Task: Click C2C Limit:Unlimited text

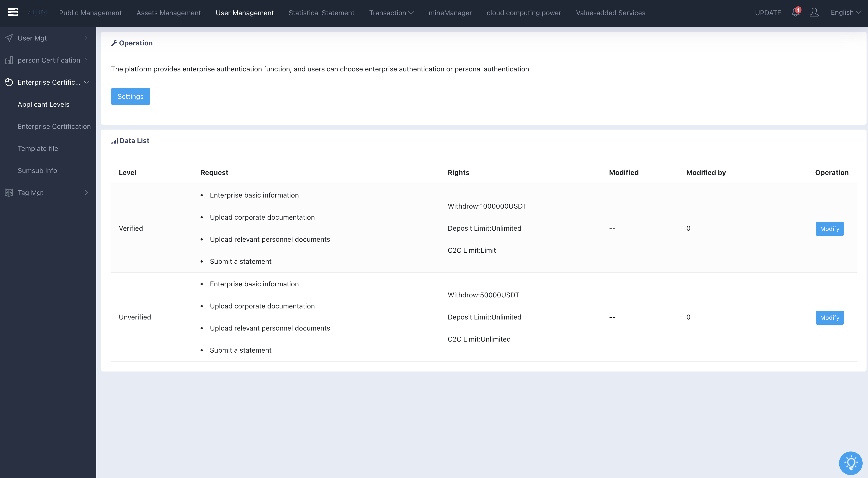Action: pos(479,339)
